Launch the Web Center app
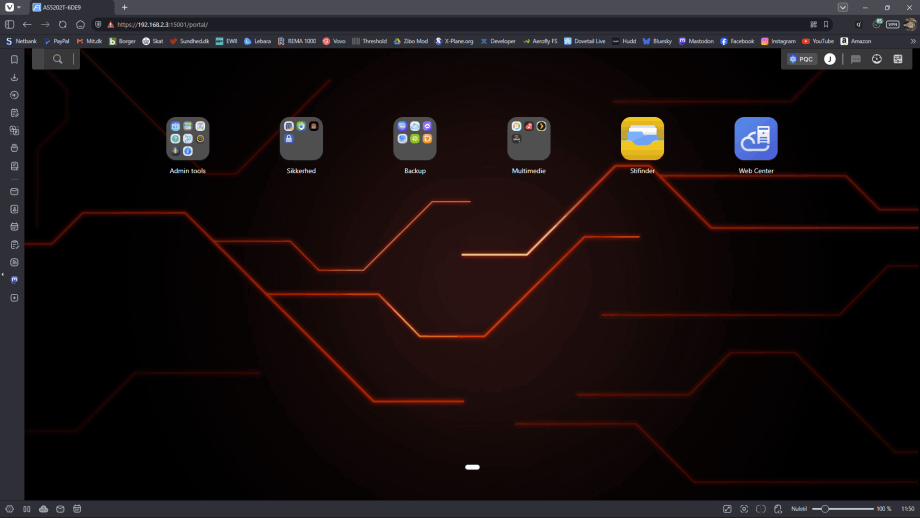 756,139
